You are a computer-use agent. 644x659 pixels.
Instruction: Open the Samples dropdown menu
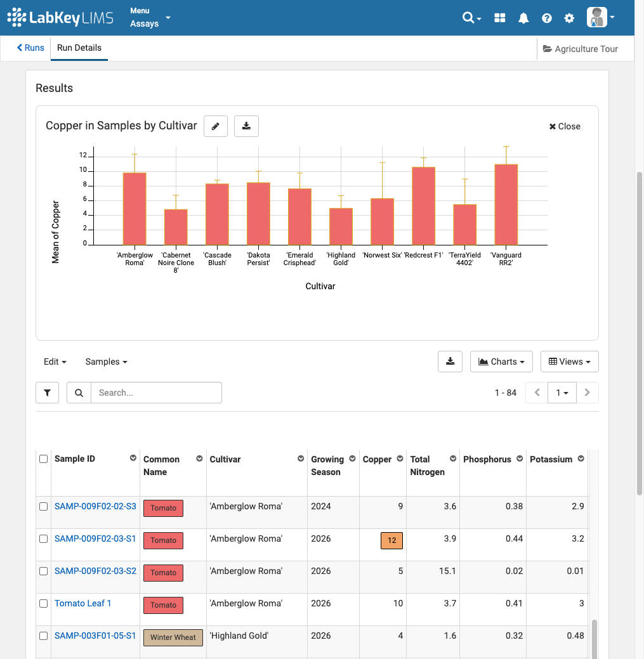pos(106,362)
